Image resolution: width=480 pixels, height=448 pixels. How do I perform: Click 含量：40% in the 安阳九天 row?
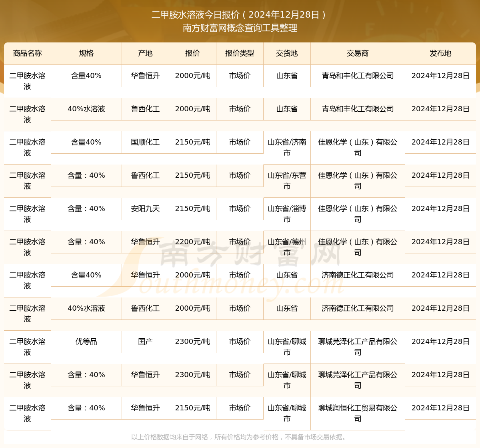click(86, 209)
